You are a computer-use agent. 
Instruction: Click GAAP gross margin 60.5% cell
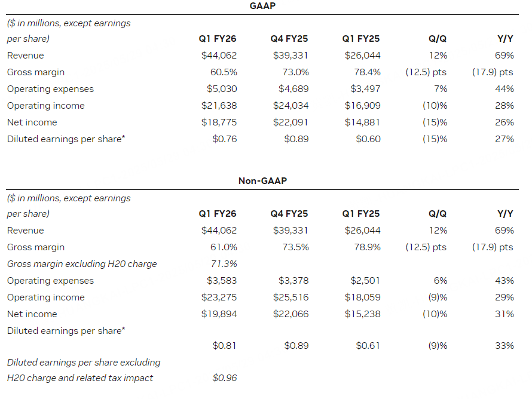[x=224, y=72]
